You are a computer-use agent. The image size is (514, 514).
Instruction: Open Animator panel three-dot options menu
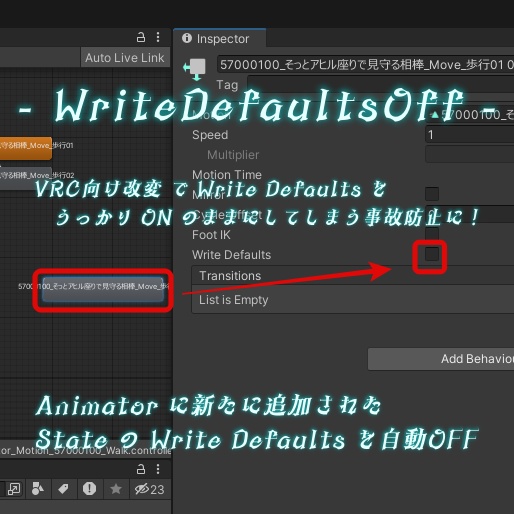pos(158,37)
